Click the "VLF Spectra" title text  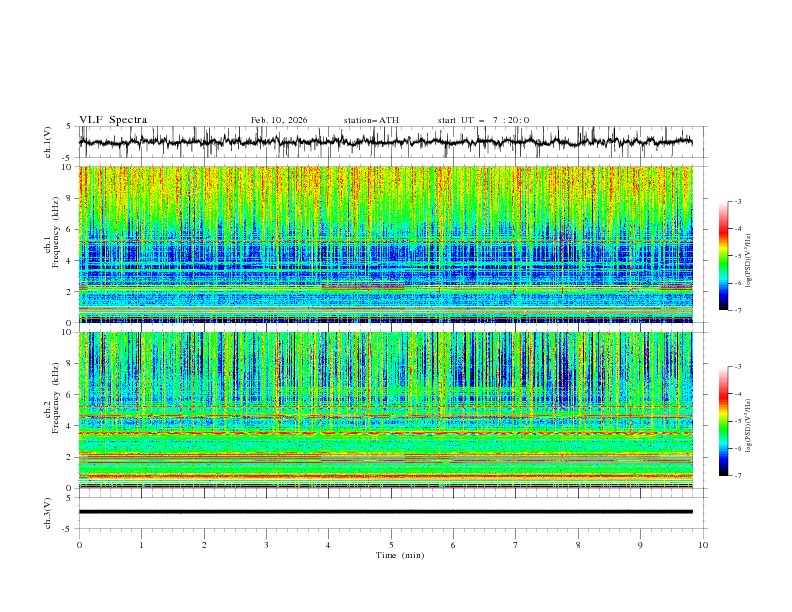(x=113, y=120)
